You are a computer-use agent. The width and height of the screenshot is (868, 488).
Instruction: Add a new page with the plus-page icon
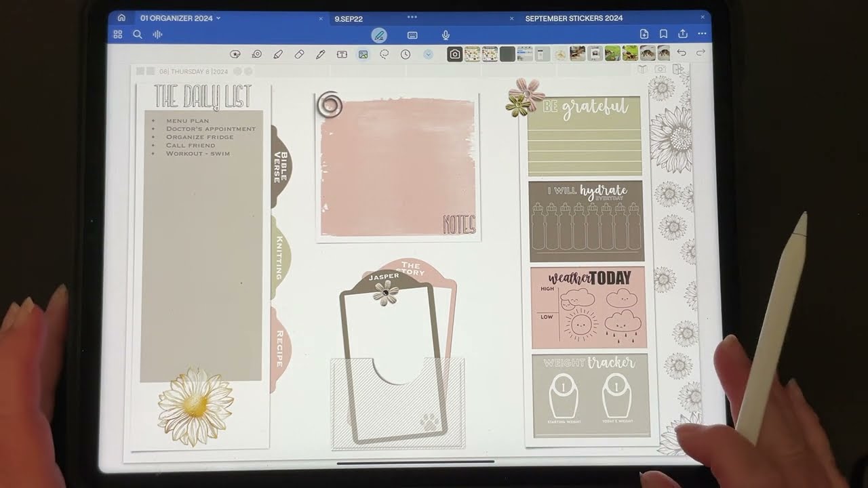tap(644, 34)
